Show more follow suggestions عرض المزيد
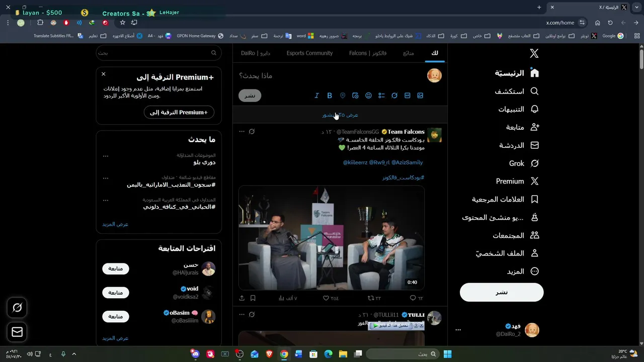 click(x=115, y=338)
